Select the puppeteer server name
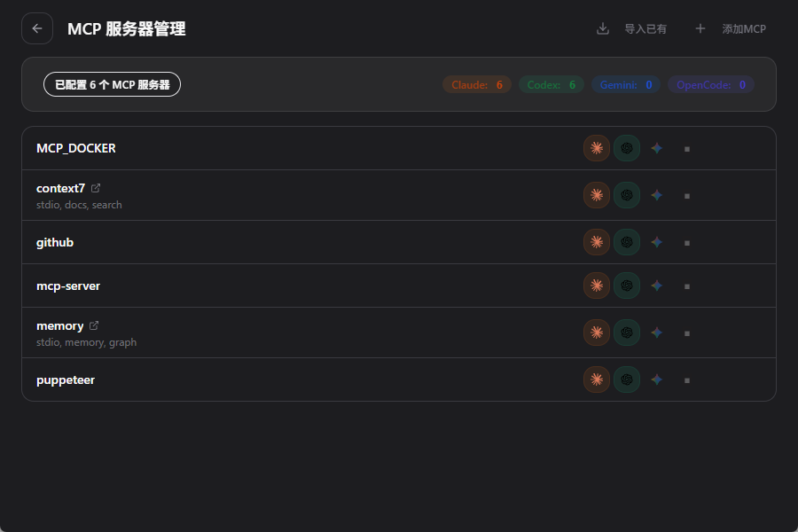This screenshot has height=532, width=798. coord(66,380)
